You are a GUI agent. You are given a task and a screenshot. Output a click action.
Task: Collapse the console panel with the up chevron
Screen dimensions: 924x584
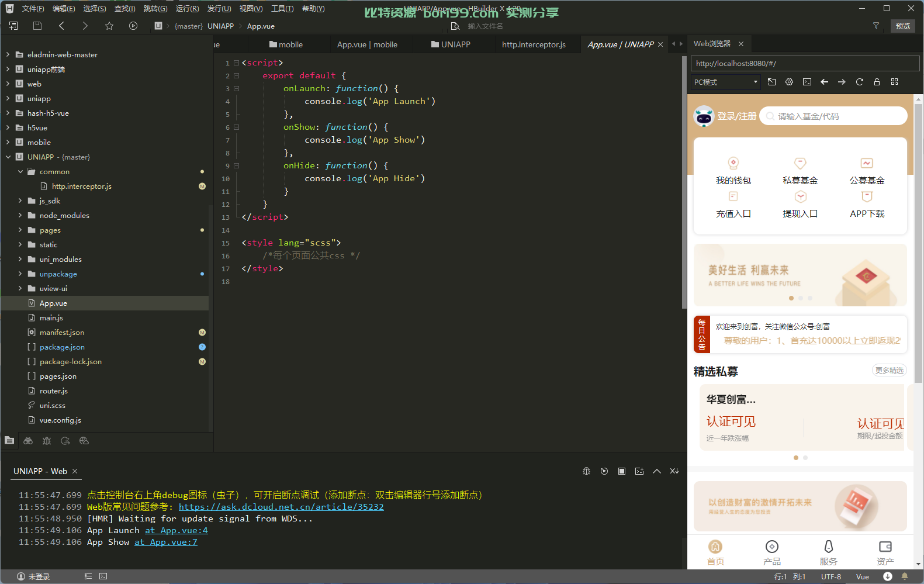[x=657, y=471]
